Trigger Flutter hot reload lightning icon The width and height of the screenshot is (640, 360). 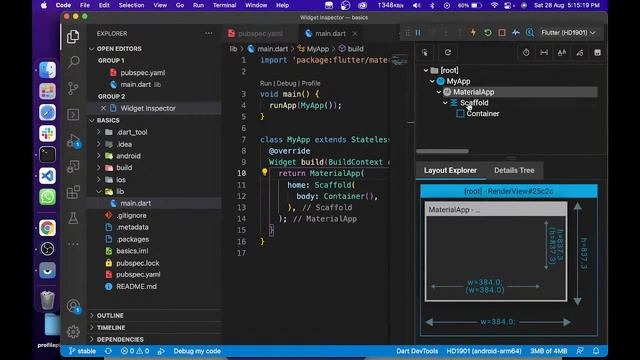coord(473,33)
